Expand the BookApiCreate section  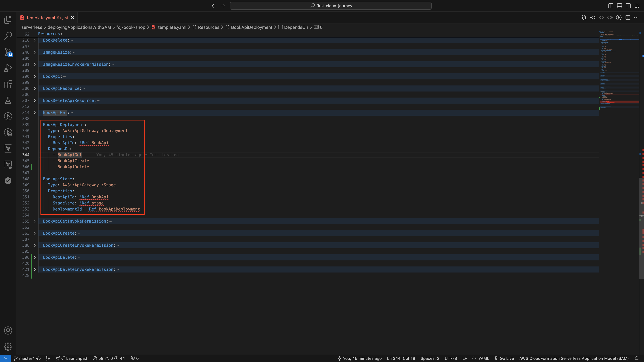35,233
